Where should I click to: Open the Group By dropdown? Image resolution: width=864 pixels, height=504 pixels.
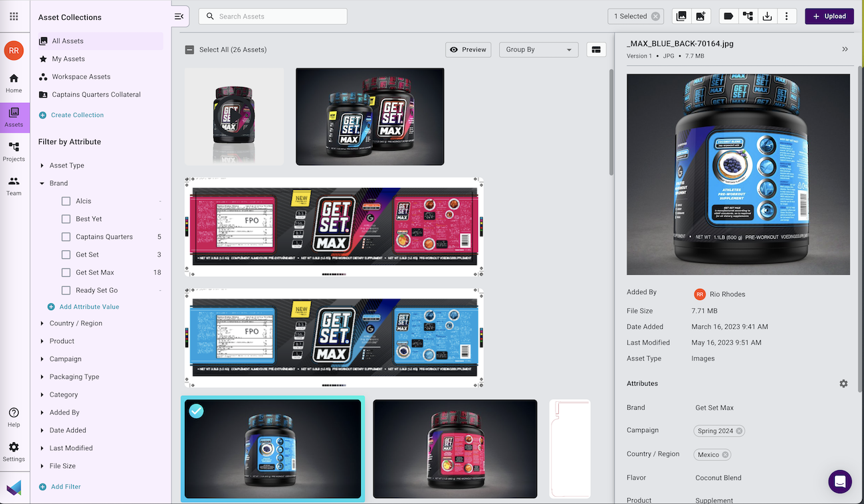(x=538, y=50)
